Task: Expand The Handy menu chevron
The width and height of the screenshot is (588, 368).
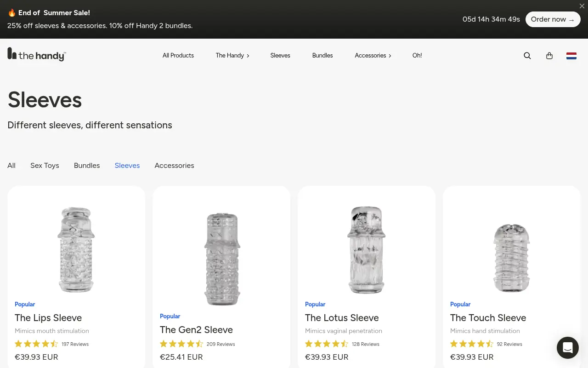Action: (248, 56)
